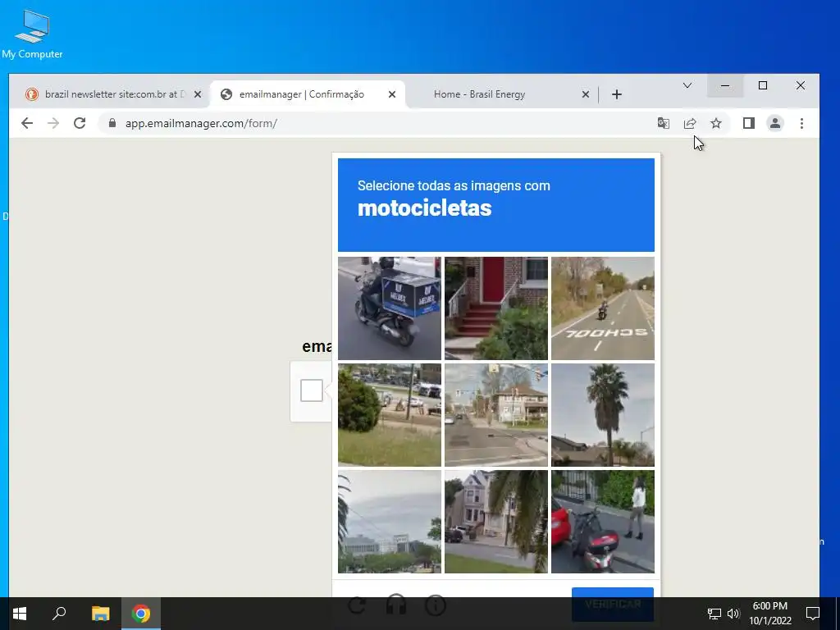
Task: Go back to the previous page
Action: (27, 123)
